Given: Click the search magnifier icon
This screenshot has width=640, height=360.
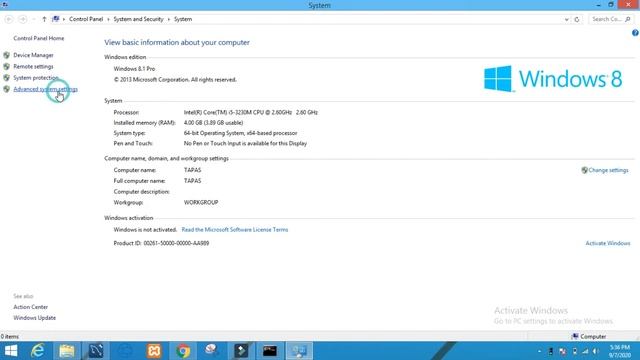Looking at the screenshot, I should 628,19.
